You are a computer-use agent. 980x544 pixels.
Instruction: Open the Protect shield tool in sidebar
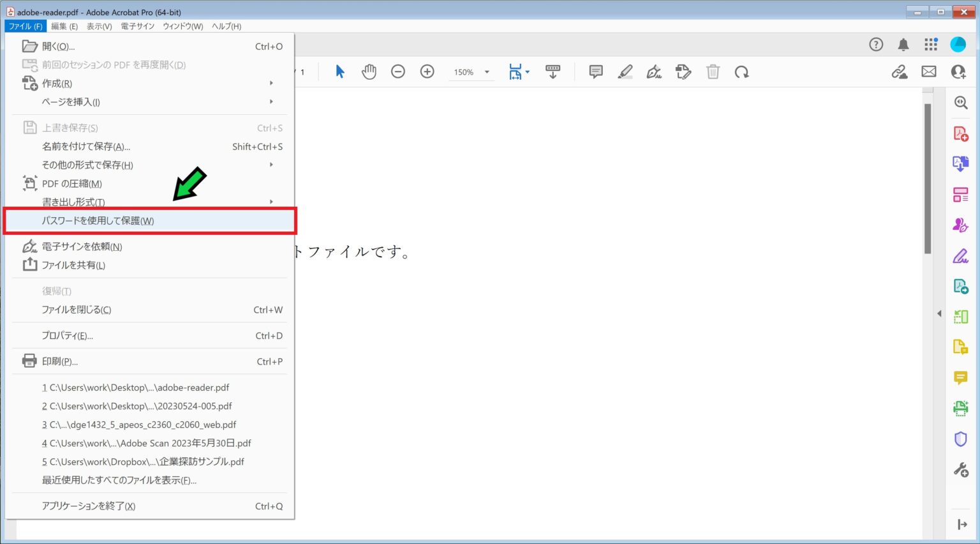coord(961,439)
